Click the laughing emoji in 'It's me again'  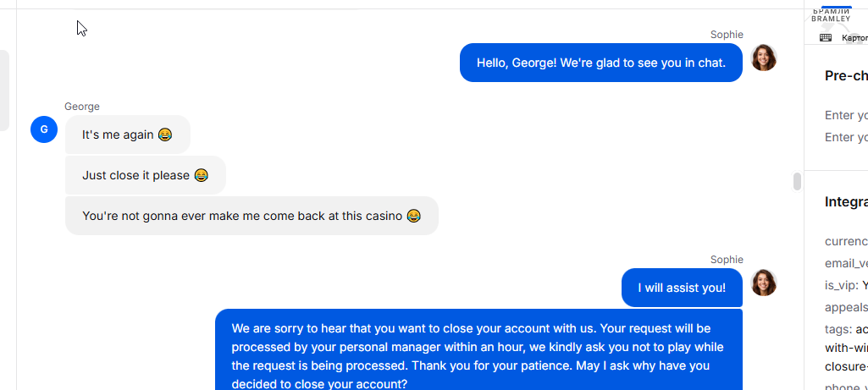click(165, 135)
